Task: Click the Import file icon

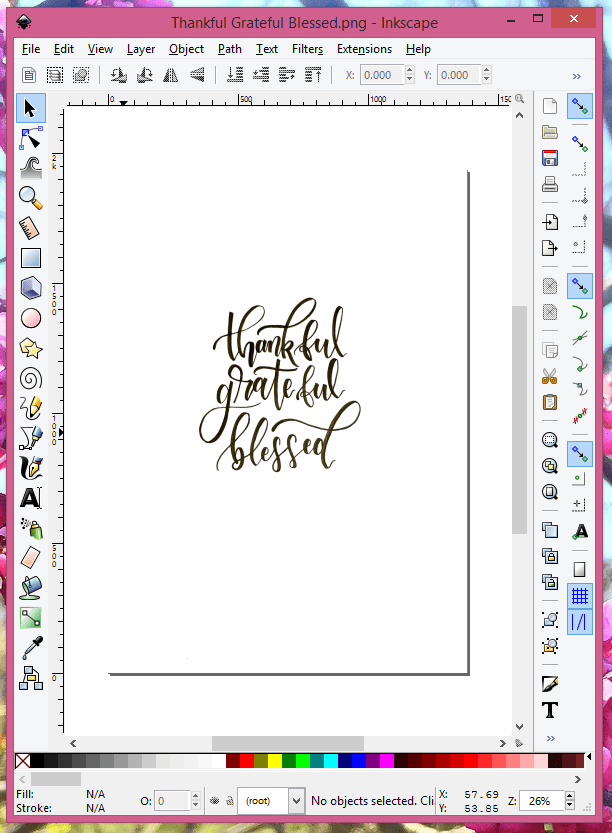Action: (550, 221)
